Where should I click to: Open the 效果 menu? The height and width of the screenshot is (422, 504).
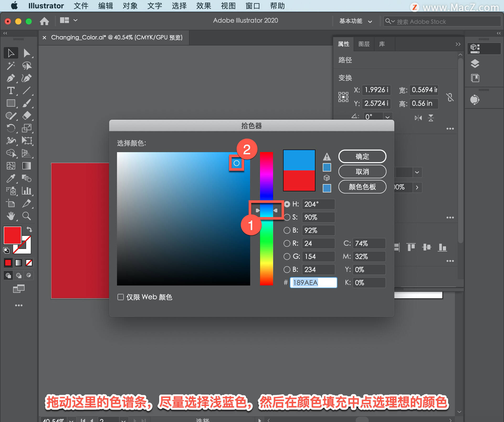(203, 6)
